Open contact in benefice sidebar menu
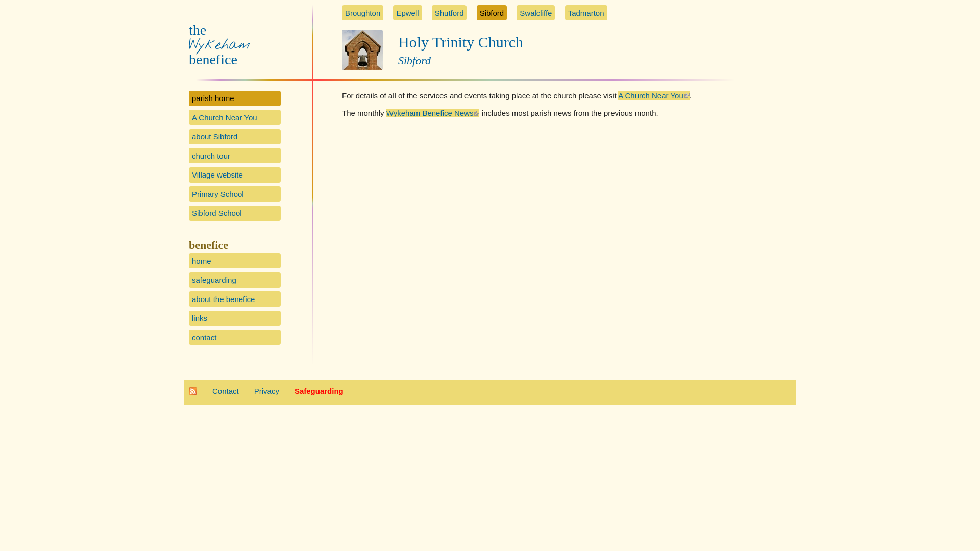 coord(235,337)
